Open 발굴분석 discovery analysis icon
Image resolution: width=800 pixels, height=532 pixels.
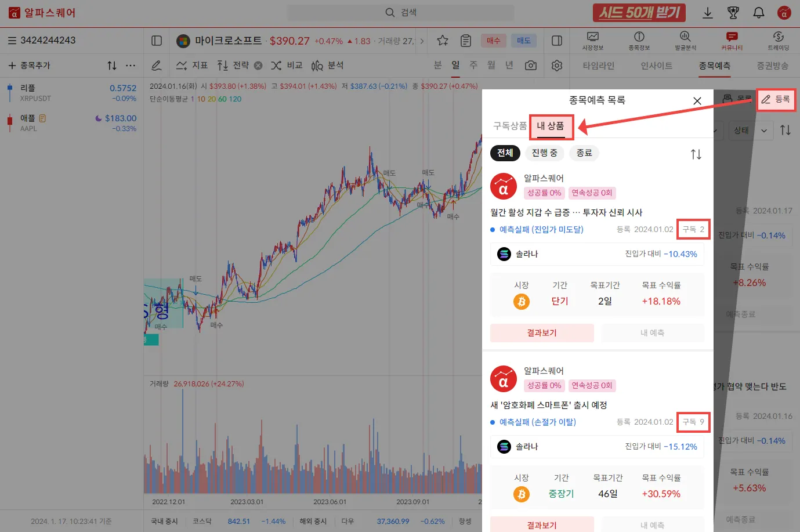click(x=685, y=41)
